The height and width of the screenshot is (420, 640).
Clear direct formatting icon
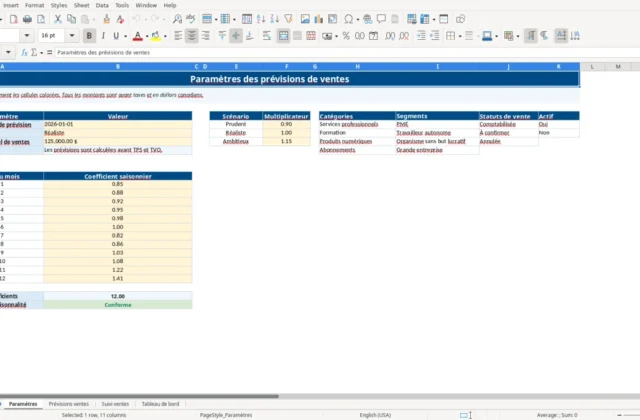click(x=120, y=19)
